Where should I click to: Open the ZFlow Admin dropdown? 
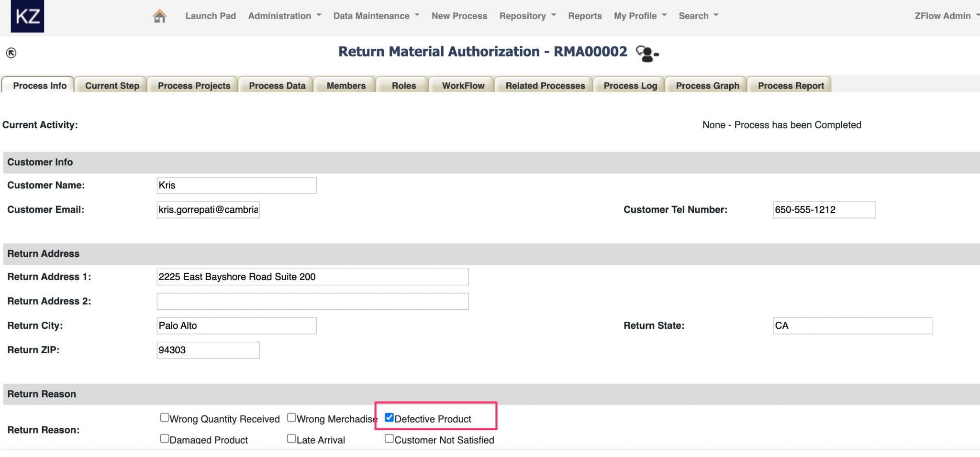tap(946, 16)
